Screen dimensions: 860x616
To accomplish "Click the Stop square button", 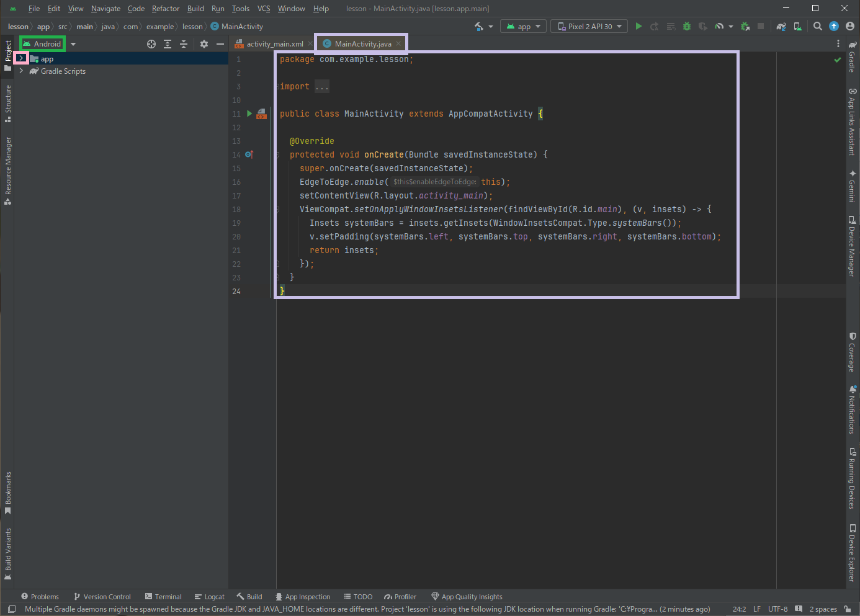I will (761, 27).
